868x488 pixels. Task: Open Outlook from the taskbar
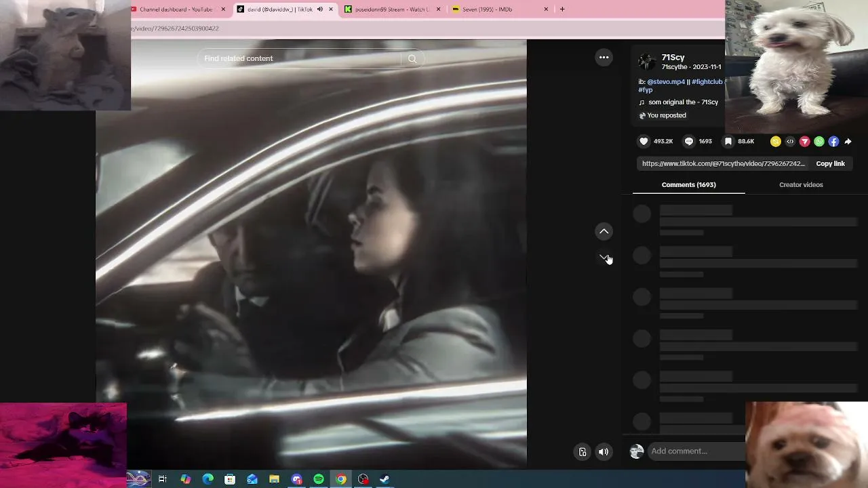pos(252,479)
